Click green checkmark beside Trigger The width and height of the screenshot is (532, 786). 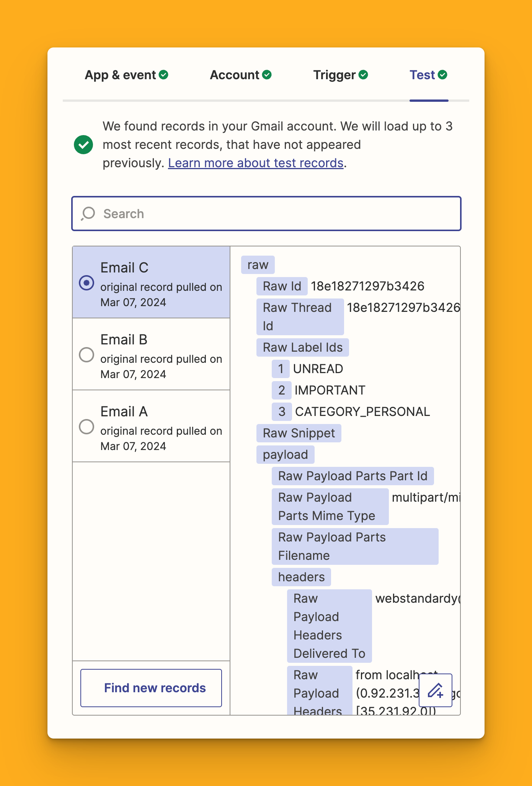point(363,75)
